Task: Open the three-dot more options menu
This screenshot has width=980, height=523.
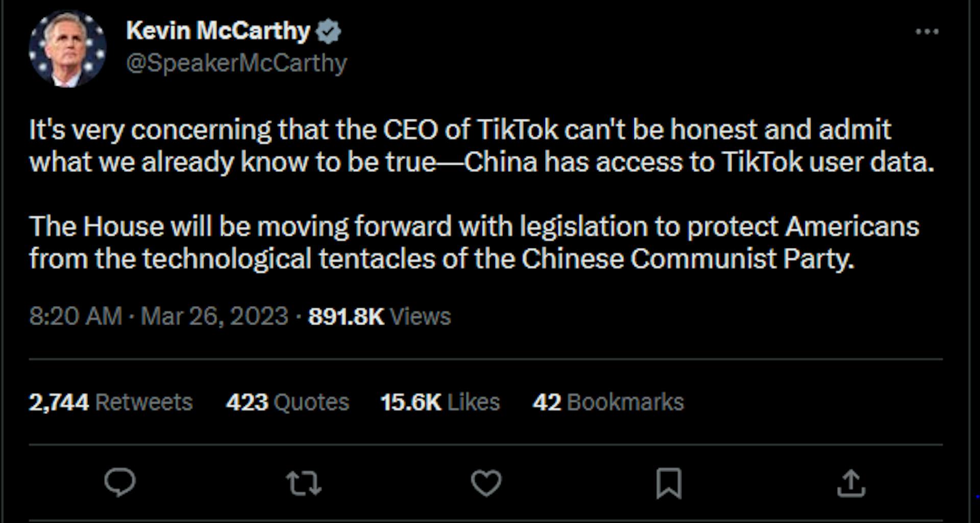Action: [x=927, y=32]
